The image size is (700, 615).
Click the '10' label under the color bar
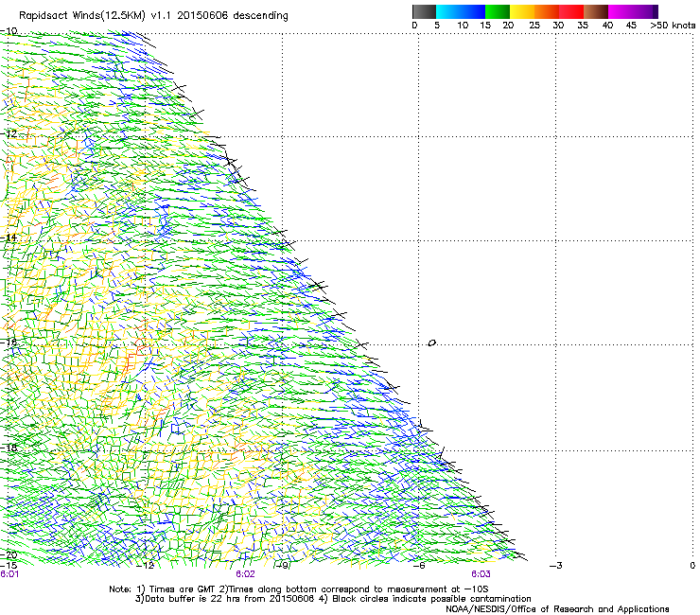463,26
